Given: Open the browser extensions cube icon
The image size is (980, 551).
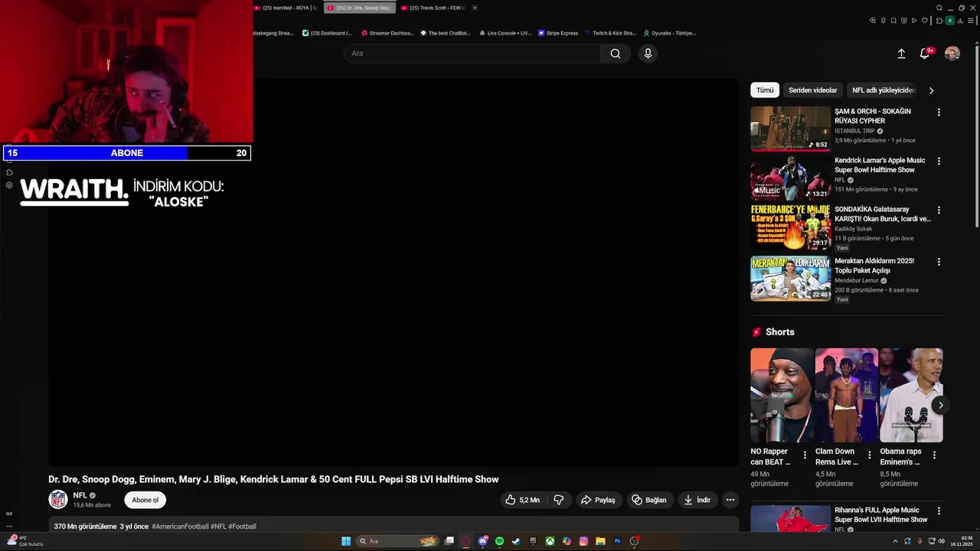Looking at the screenshot, I should click(939, 21).
